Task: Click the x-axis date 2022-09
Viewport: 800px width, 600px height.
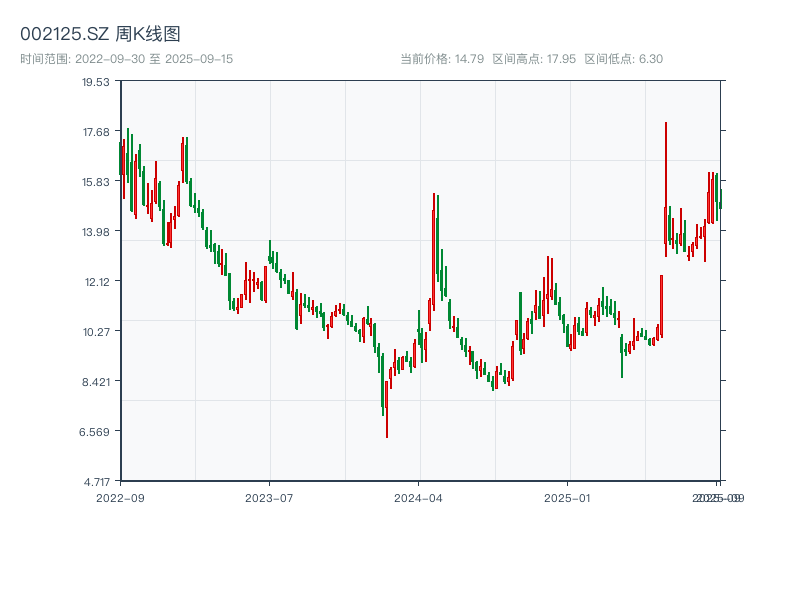Action: pyautogui.click(x=120, y=498)
